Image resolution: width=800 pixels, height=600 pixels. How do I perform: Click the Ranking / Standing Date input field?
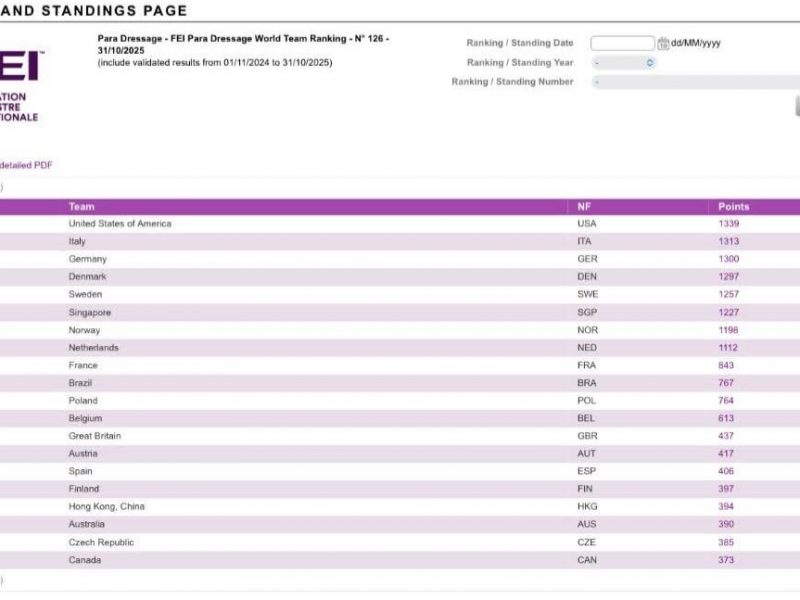coord(622,43)
